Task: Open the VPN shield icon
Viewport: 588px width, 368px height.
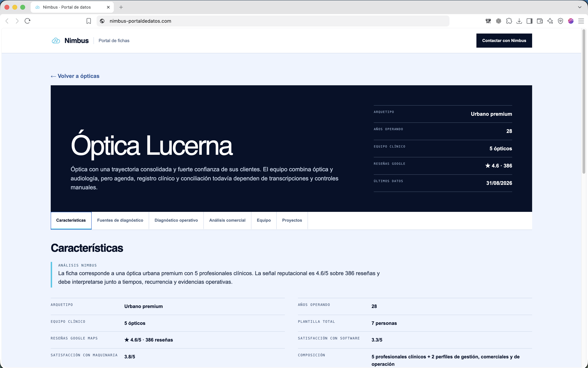Action: click(560, 21)
